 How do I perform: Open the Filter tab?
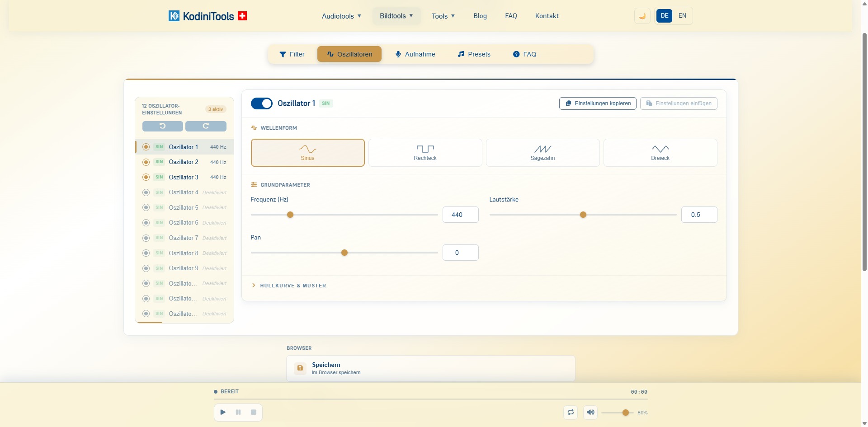[292, 54]
